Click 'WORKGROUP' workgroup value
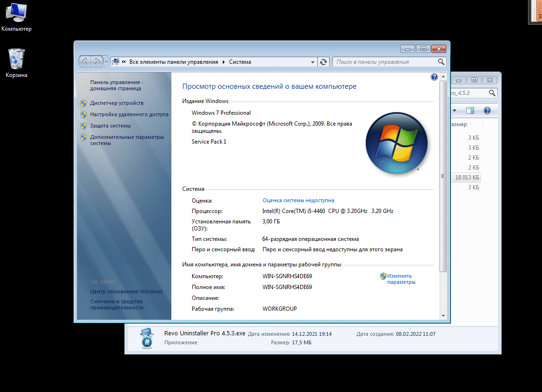 279,309
